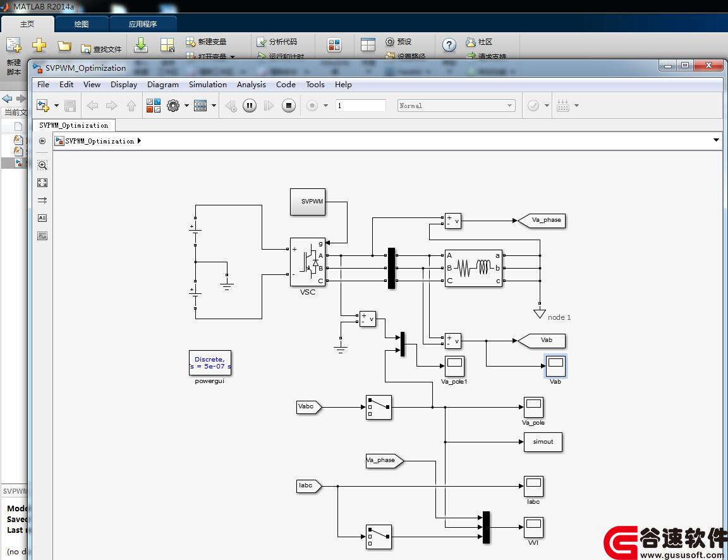Viewport: 728px width, 560px height.
Task: Click MATLAB 分析代码 button
Action: click(x=277, y=42)
